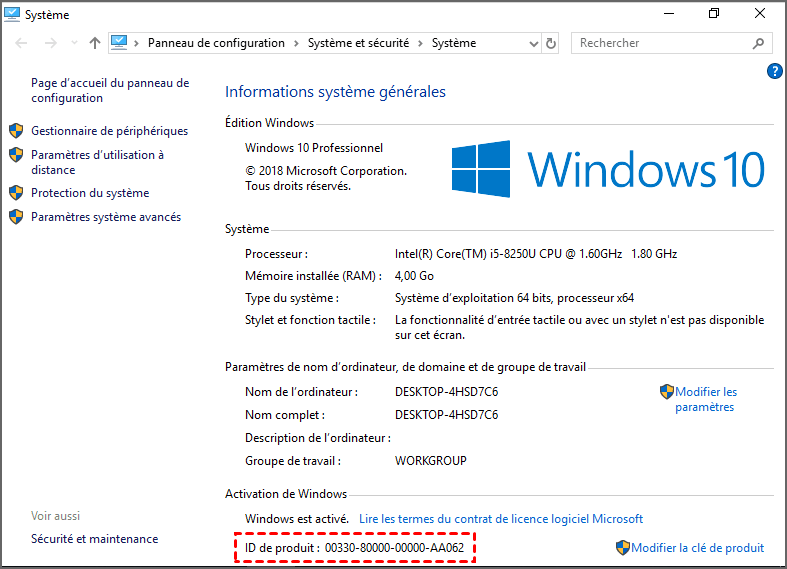Select product ID 00330-80000-00000-AA062

394,548
